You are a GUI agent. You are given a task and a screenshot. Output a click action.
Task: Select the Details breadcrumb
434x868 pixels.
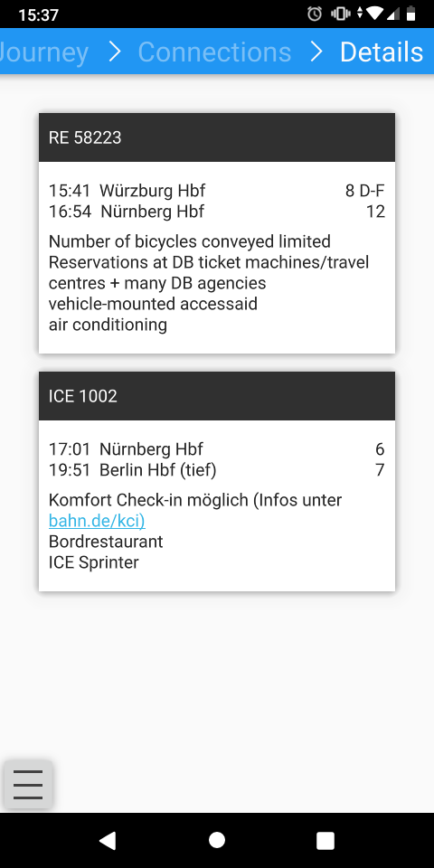[382, 52]
